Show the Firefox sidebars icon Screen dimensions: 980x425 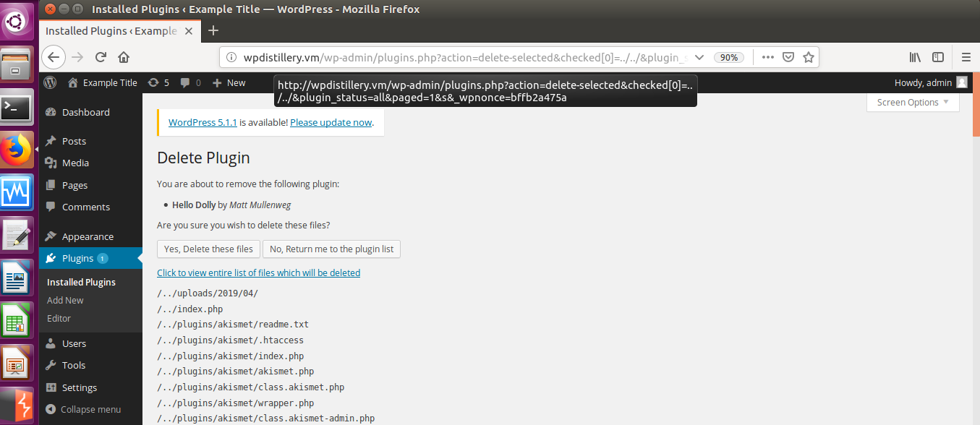938,57
